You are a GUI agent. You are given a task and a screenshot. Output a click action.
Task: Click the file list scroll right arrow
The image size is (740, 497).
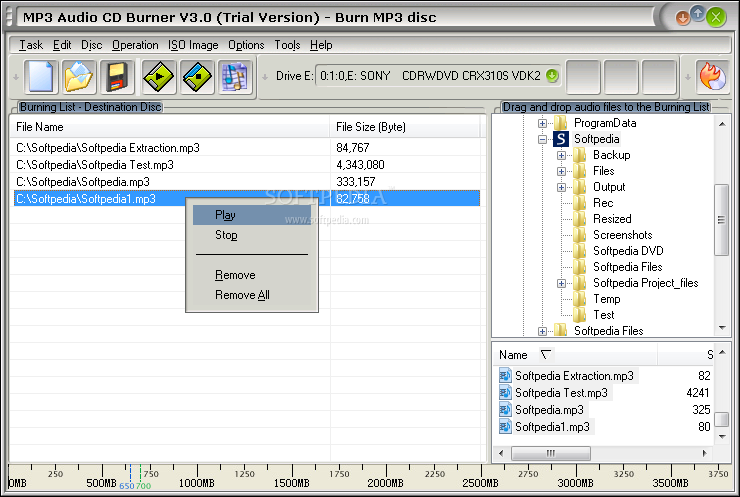tap(704, 454)
